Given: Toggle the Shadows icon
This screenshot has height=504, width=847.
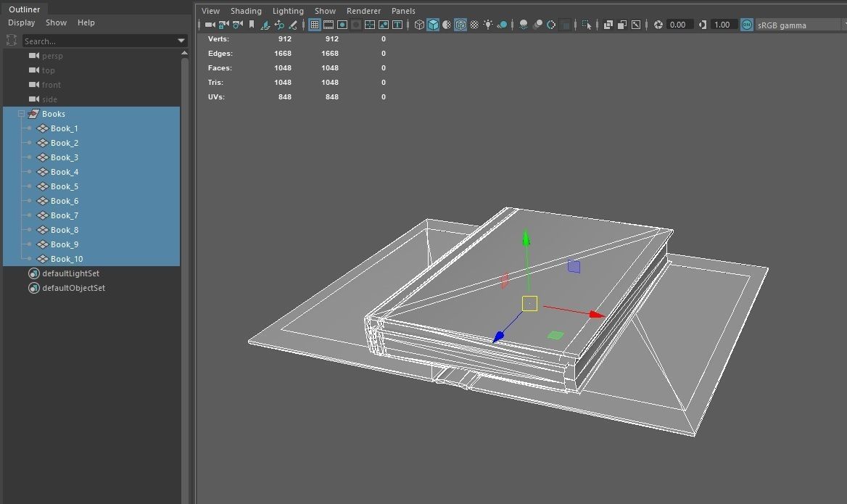Looking at the screenshot, I should point(502,25).
